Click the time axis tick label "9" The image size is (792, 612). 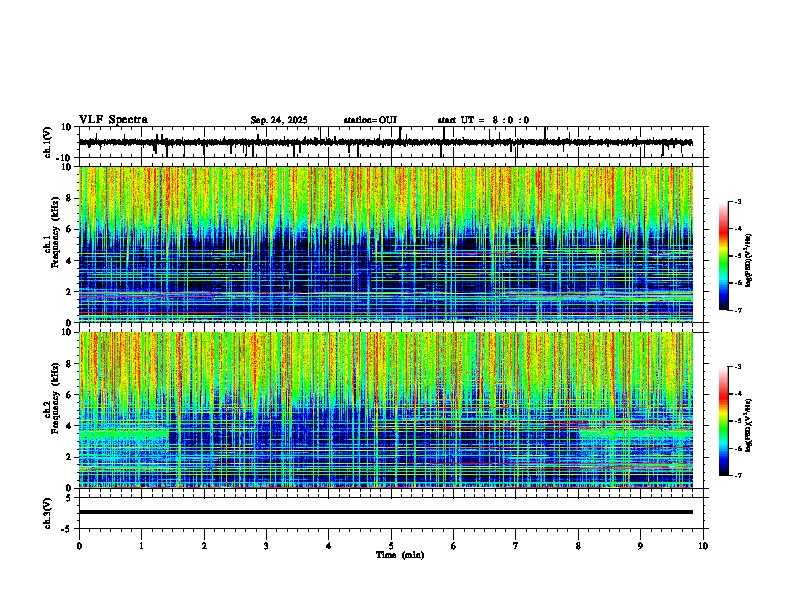(x=640, y=546)
